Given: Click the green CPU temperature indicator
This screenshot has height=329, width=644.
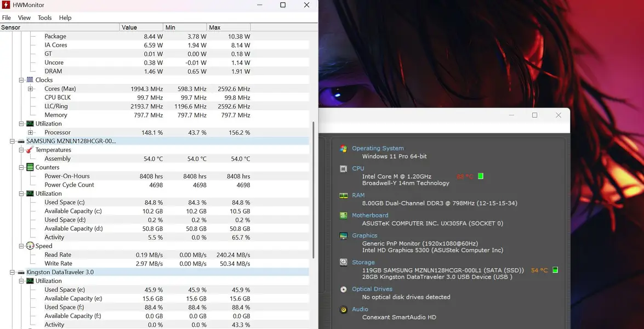Looking at the screenshot, I should pos(481,176).
